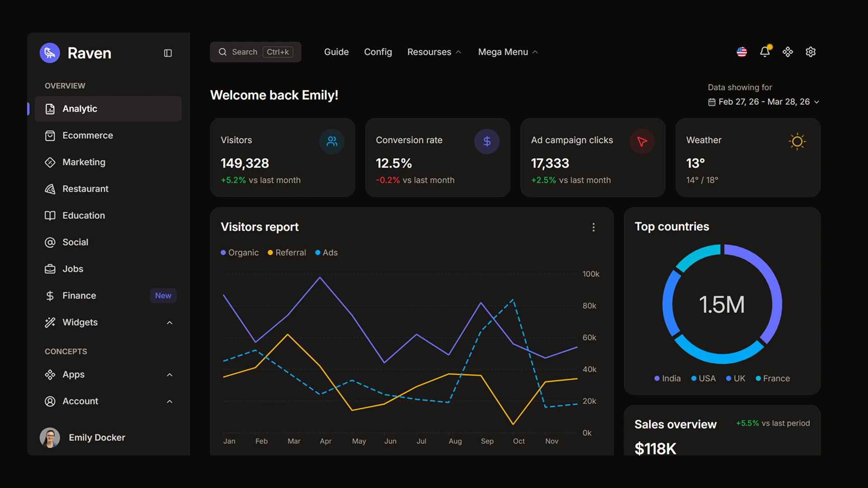
Task: Toggle UK in Top countries legend
Action: click(736, 379)
